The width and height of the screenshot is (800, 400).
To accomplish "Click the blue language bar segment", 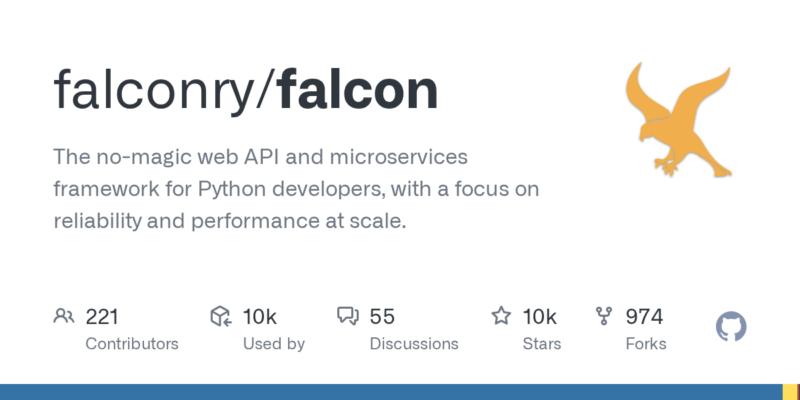I will point(390,392).
